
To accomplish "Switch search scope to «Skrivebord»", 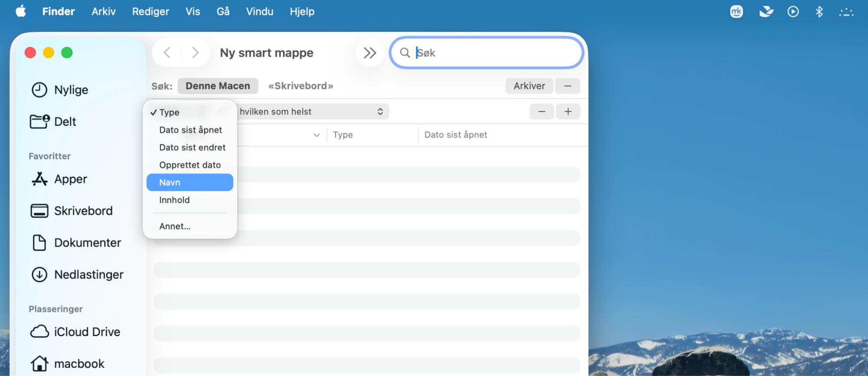I will tap(301, 86).
